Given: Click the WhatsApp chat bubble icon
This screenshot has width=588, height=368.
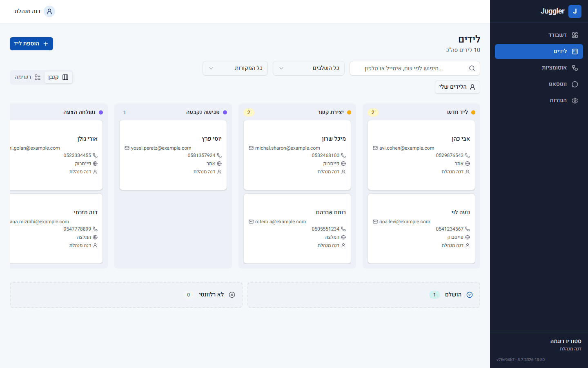Looking at the screenshot, I should [x=575, y=84].
